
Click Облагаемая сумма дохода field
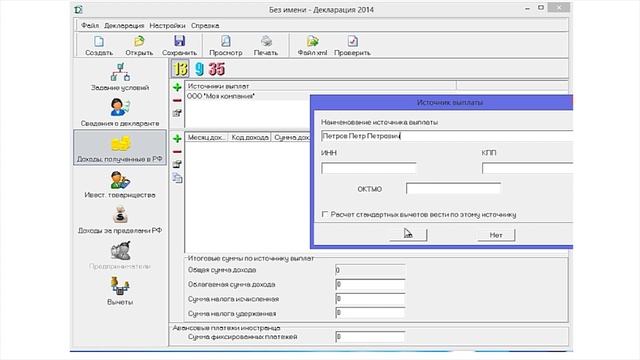[370, 284]
